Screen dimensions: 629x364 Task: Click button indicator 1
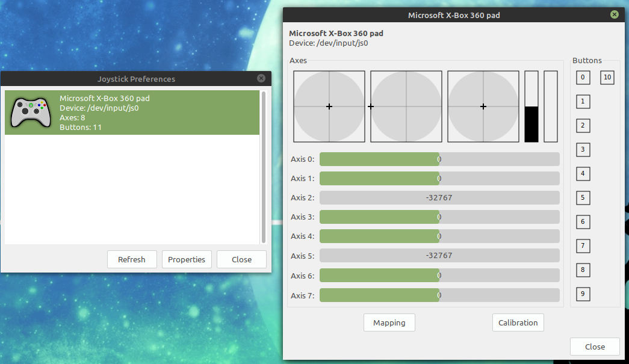pos(583,102)
